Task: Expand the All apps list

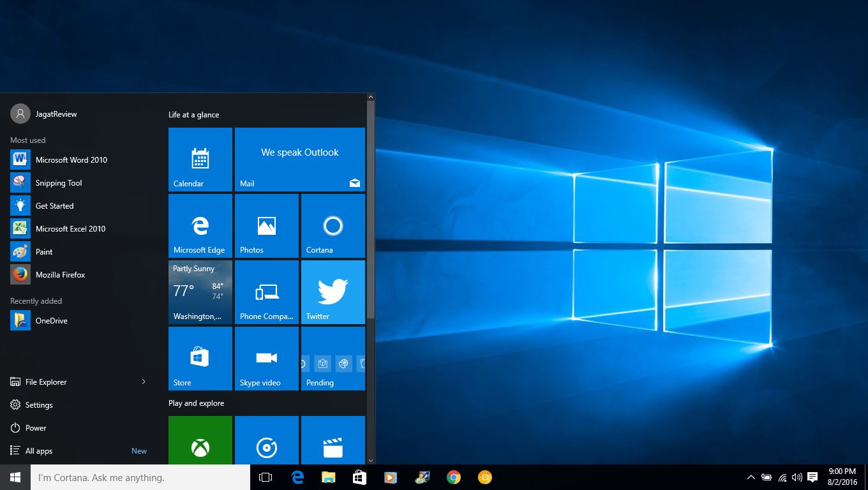Action: tap(39, 450)
